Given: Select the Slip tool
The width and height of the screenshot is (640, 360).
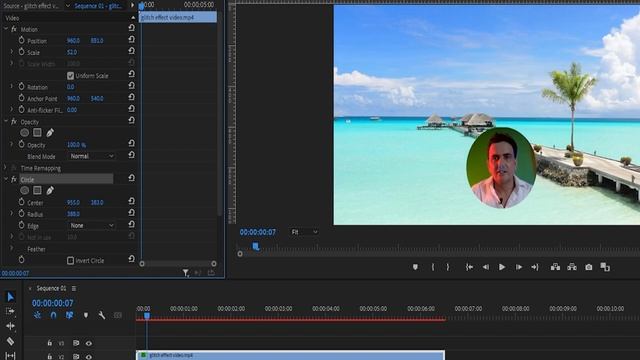Looking at the screenshot, I should click(10, 356).
